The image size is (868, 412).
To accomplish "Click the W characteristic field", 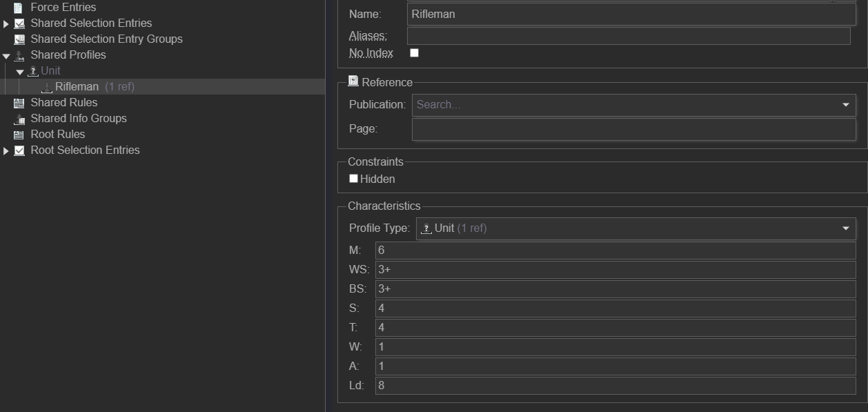I will [x=615, y=347].
